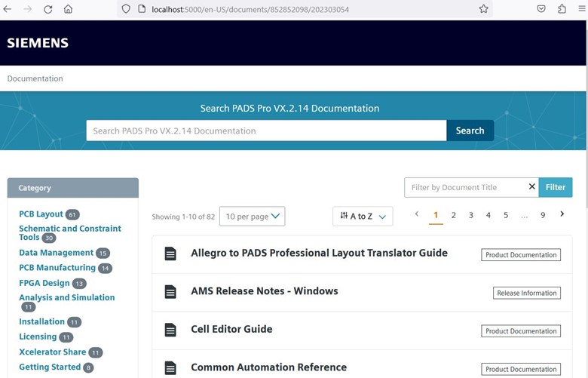The image size is (588, 378).
Task: Click the Documentation breadcrumb link
Action: coord(35,78)
